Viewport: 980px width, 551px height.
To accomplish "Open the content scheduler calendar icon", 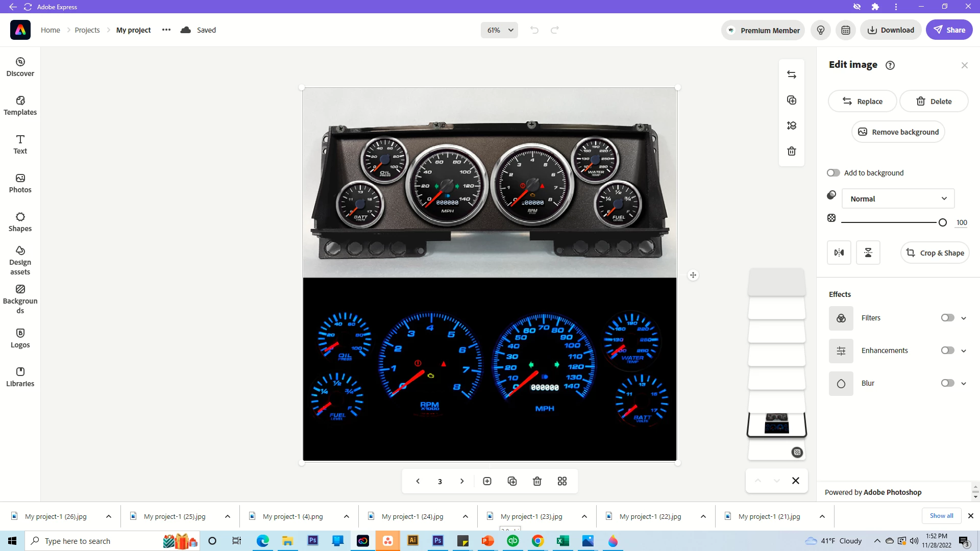I will (x=845, y=30).
